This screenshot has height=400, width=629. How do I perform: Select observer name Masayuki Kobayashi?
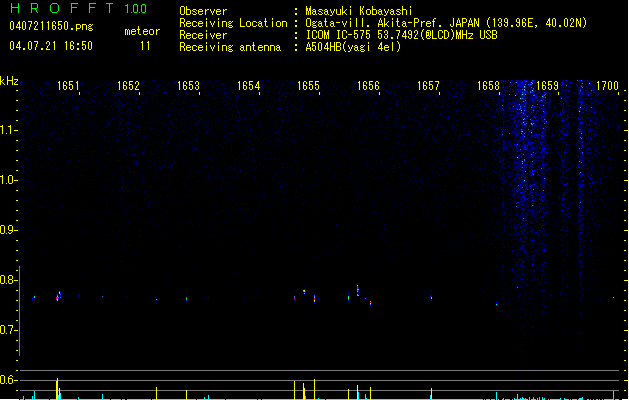tap(359, 11)
